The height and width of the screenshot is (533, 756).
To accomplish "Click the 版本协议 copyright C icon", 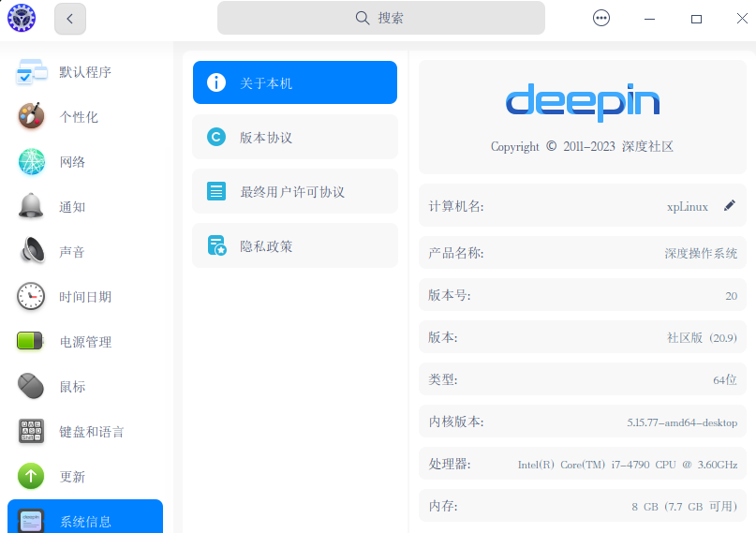I will [216, 137].
